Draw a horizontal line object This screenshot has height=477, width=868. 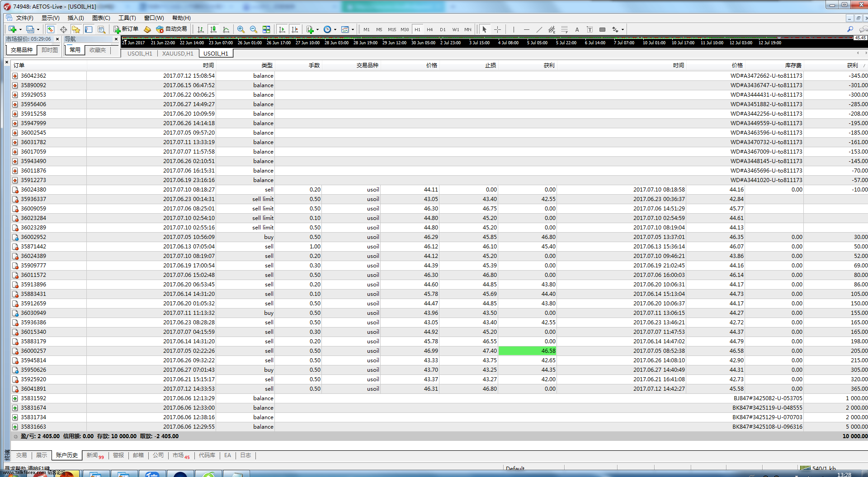click(526, 29)
